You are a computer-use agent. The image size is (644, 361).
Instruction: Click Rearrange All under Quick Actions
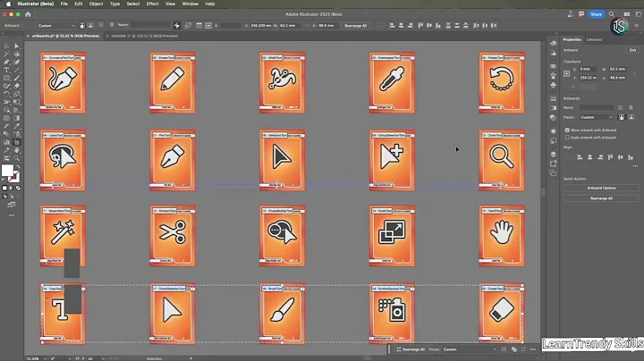pos(601,198)
